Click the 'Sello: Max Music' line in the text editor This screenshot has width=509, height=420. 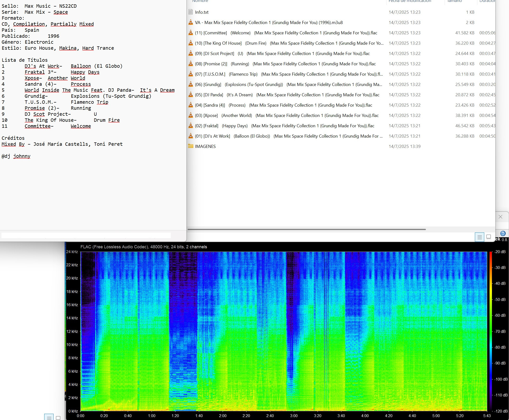[x=39, y=6]
